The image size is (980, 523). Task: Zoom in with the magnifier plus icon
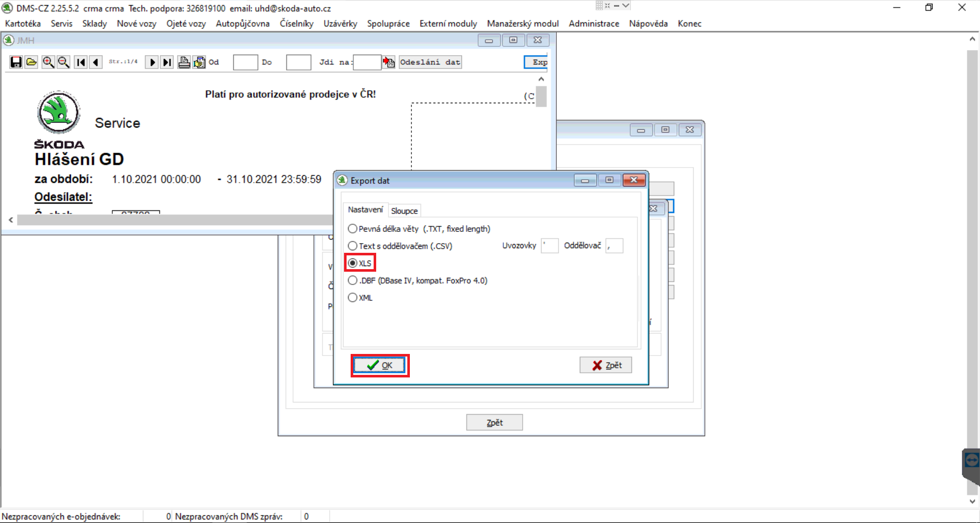(x=48, y=62)
